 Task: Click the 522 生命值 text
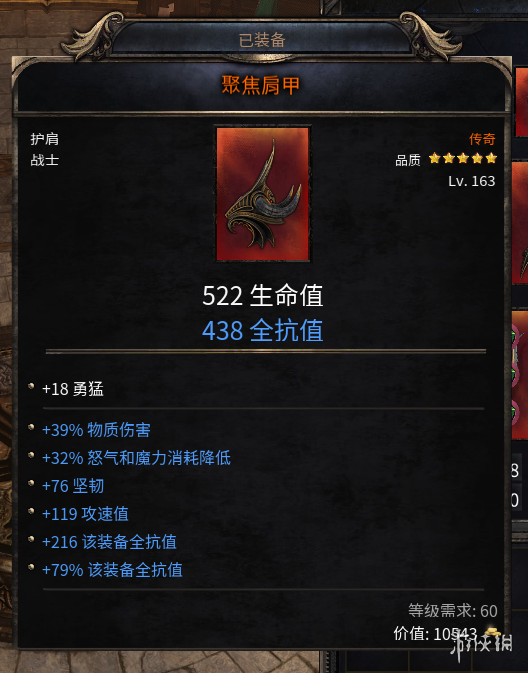coord(262,296)
